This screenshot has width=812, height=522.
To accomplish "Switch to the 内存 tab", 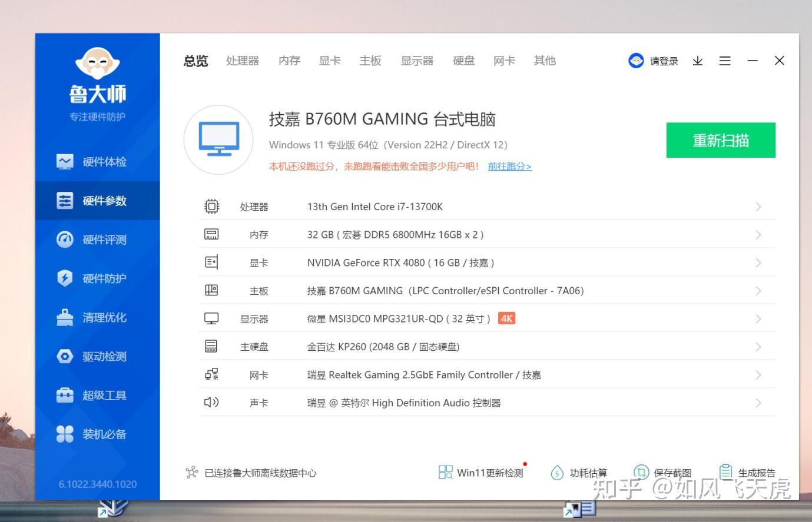I will (x=289, y=61).
